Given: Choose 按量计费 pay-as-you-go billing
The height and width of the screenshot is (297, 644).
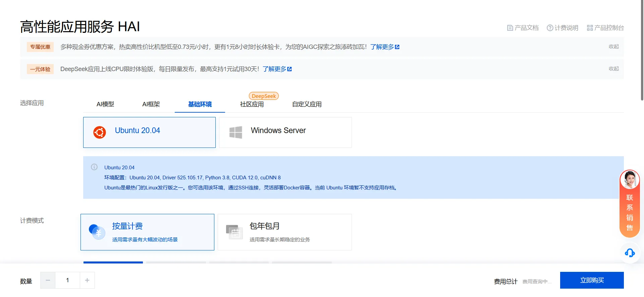Looking at the screenshot, I should (147, 232).
